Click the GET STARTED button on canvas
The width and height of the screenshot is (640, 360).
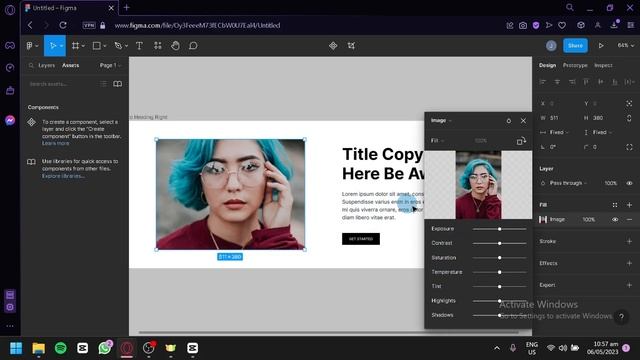(361, 239)
